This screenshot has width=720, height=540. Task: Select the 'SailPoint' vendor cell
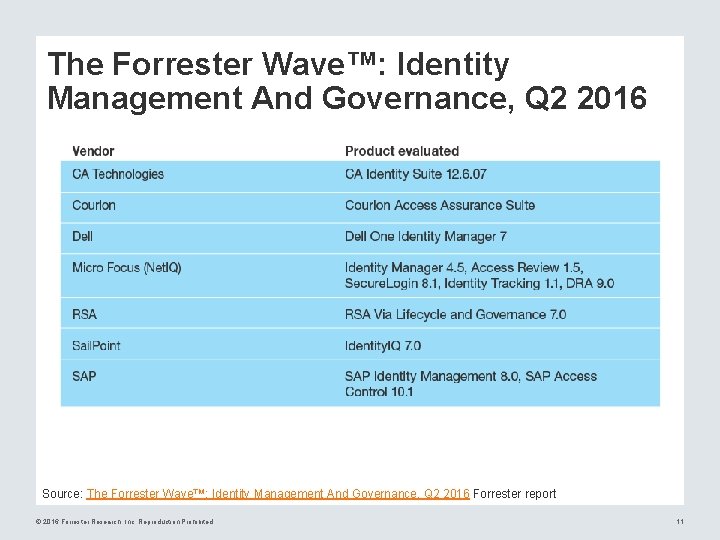click(96, 345)
